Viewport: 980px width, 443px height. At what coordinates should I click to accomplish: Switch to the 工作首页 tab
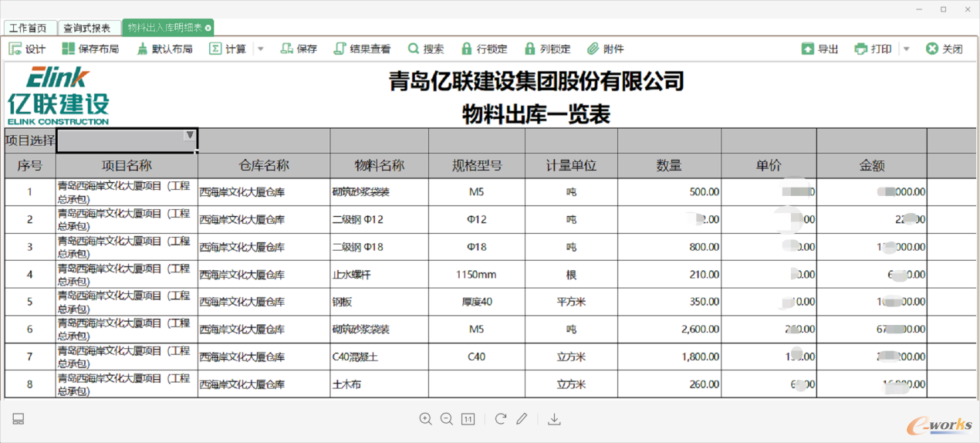coord(28,28)
